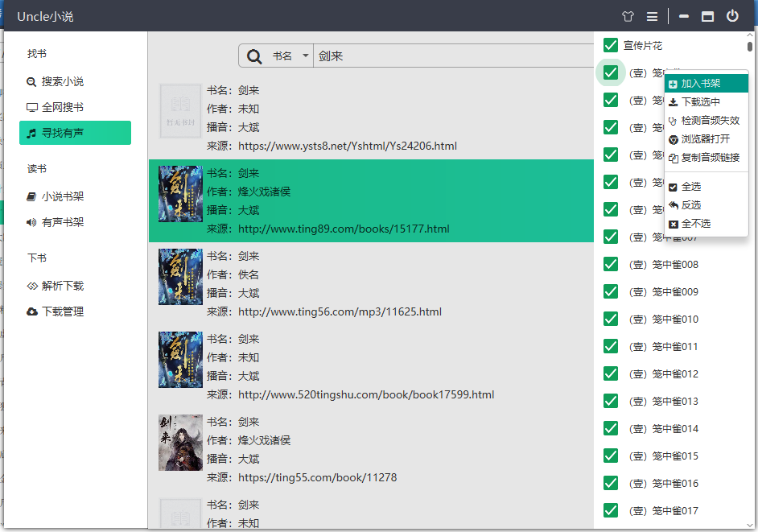Click 浏览器打开 in the context menu
This screenshot has height=532, width=758.
point(707,139)
